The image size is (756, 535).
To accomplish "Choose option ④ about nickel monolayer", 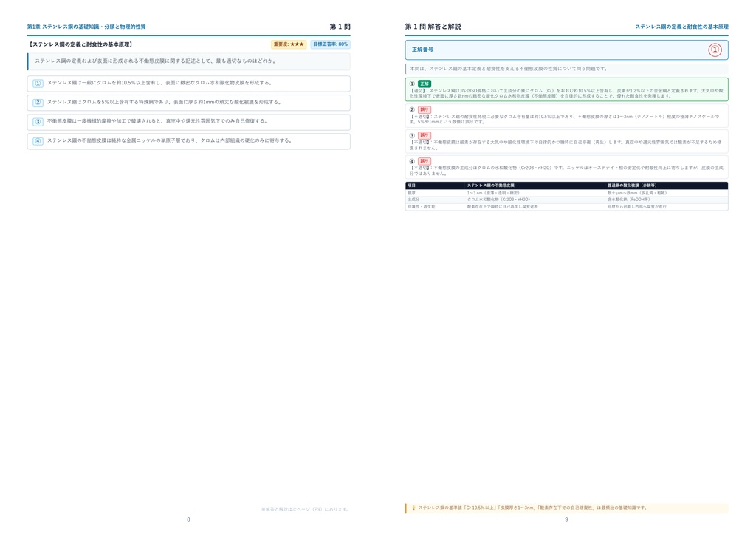I will click(x=188, y=141).
